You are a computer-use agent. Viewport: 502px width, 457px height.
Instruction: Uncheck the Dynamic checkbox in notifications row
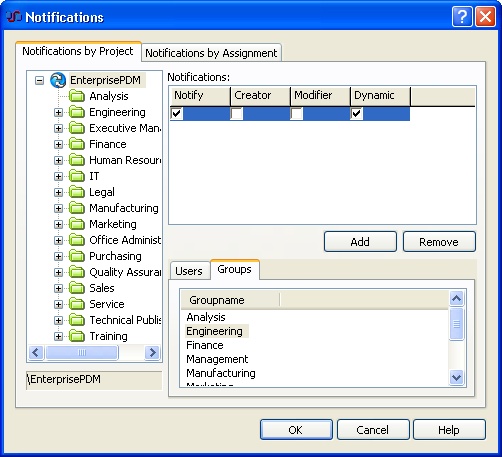coord(357,114)
